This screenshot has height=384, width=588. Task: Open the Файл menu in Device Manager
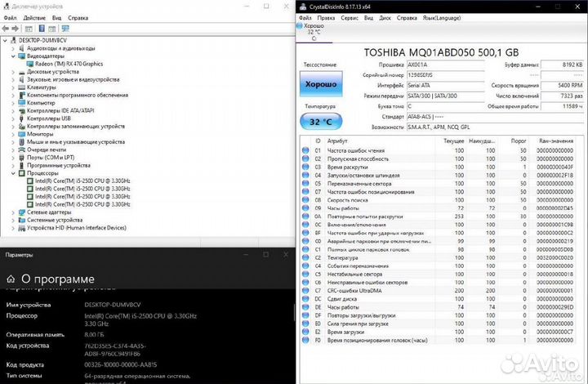coord(10,18)
